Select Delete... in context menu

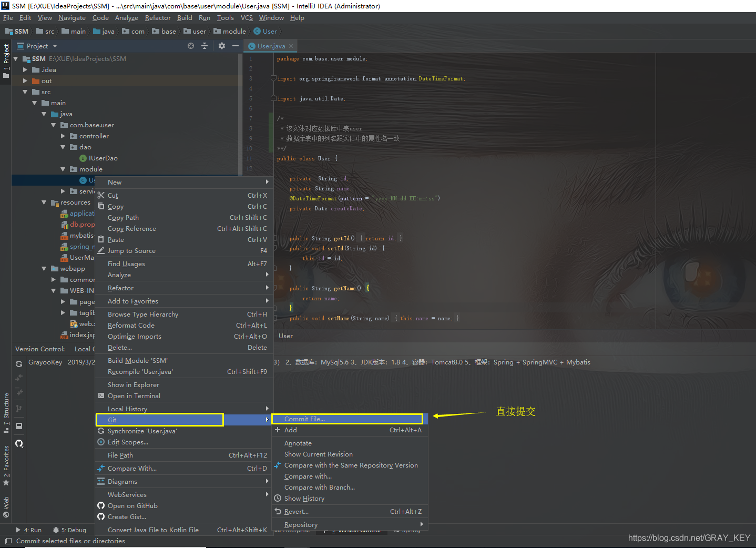coord(184,347)
